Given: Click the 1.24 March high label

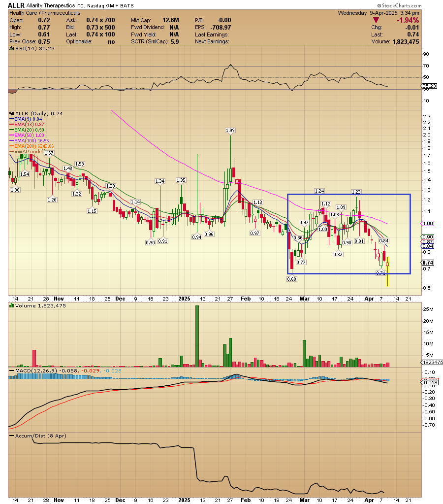Looking at the screenshot, I should tap(319, 191).
